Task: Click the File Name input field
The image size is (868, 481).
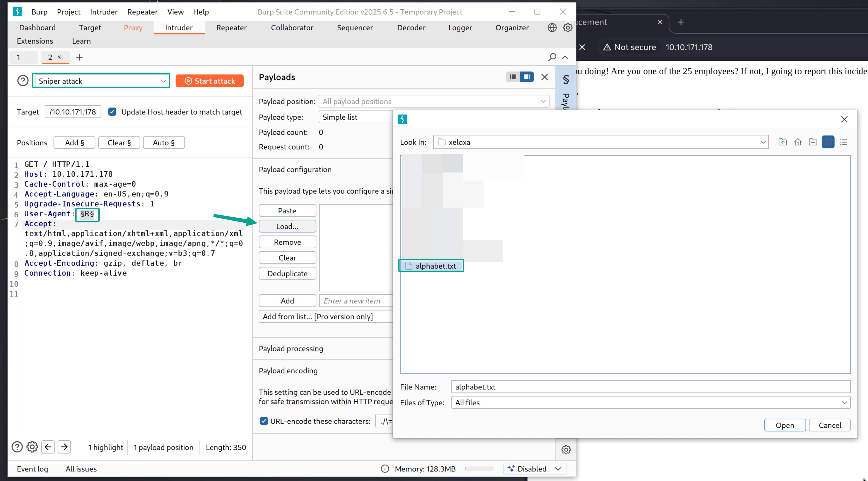Action: point(650,387)
